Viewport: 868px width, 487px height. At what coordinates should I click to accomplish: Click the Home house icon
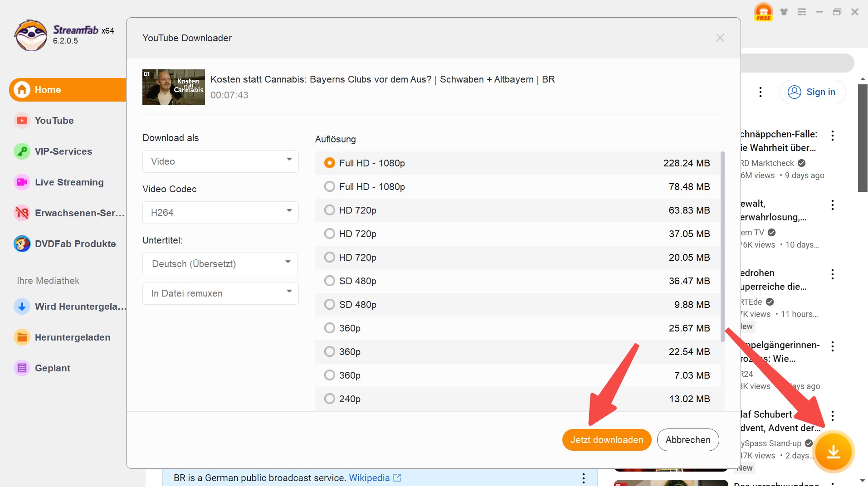(22, 90)
